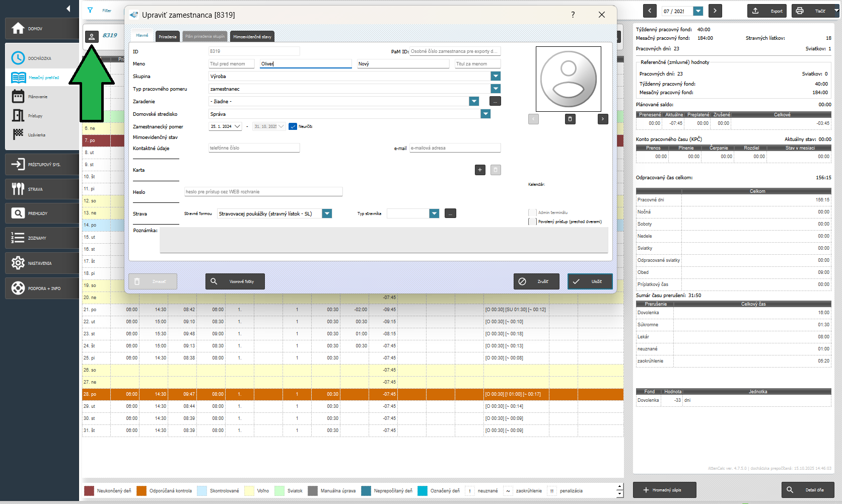Toggle Povolený prístup (prechod dverami) checkbox

click(532, 222)
